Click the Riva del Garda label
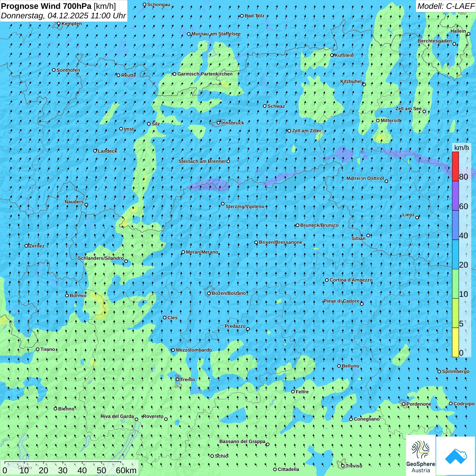The width and height of the screenshot is (476, 476). tap(117, 416)
